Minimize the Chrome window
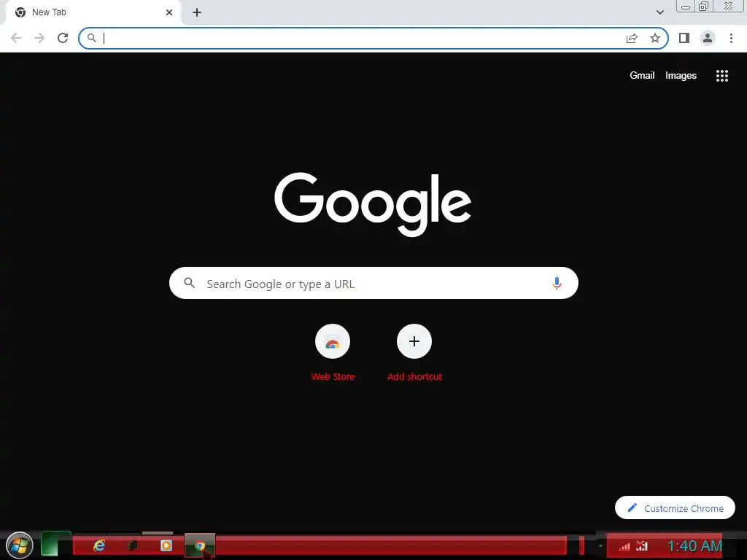This screenshot has height=560, width=747. [x=686, y=7]
